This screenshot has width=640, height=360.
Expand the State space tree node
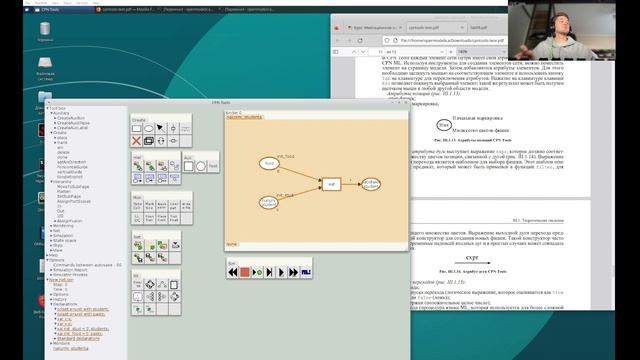click(x=51, y=240)
